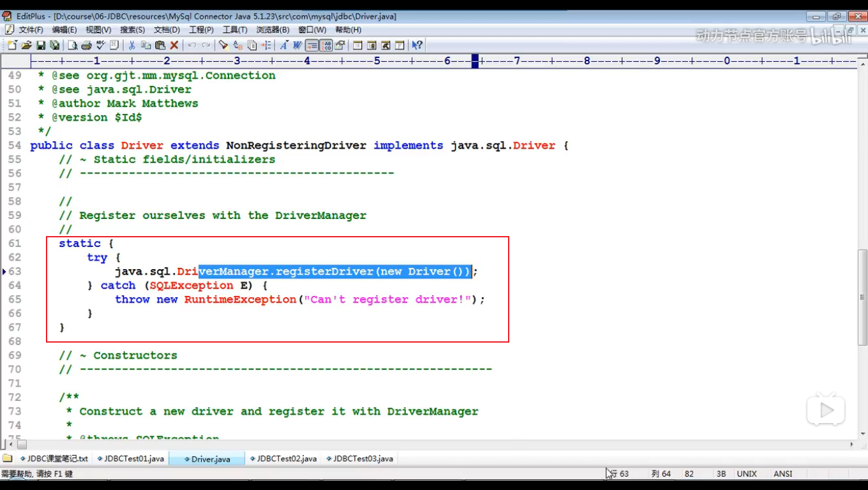Click the Open file folder icon
The height and width of the screenshot is (490, 868).
(x=27, y=45)
